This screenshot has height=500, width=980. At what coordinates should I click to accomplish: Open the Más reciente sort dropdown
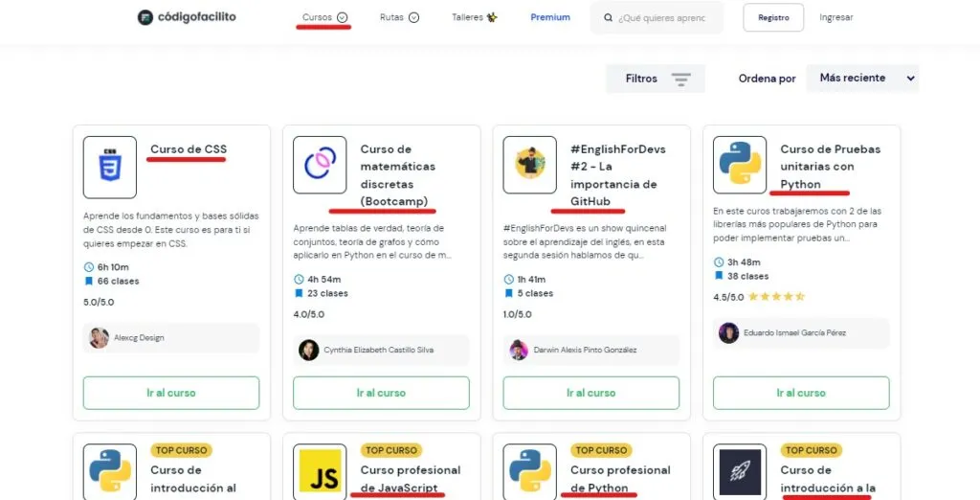coord(862,79)
